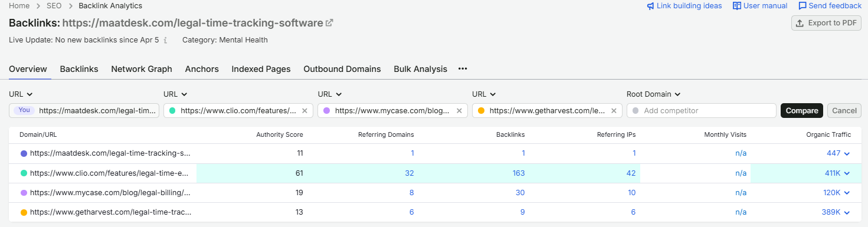Expand organic traffic 411K chevron

[x=847, y=173]
